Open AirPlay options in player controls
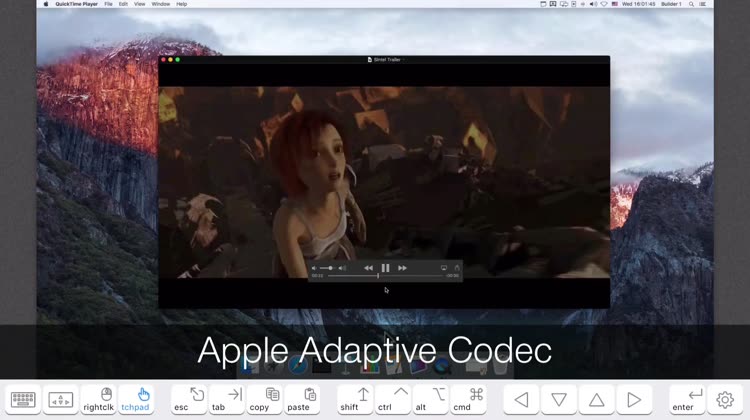750x420 pixels. click(444, 268)
